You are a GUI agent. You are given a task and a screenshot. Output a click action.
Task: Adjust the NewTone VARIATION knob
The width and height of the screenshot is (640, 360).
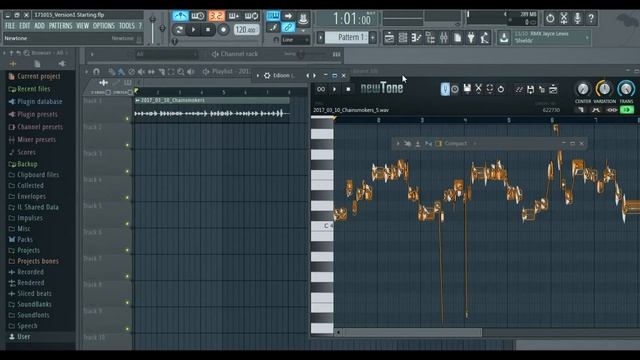tap(604, 89)
